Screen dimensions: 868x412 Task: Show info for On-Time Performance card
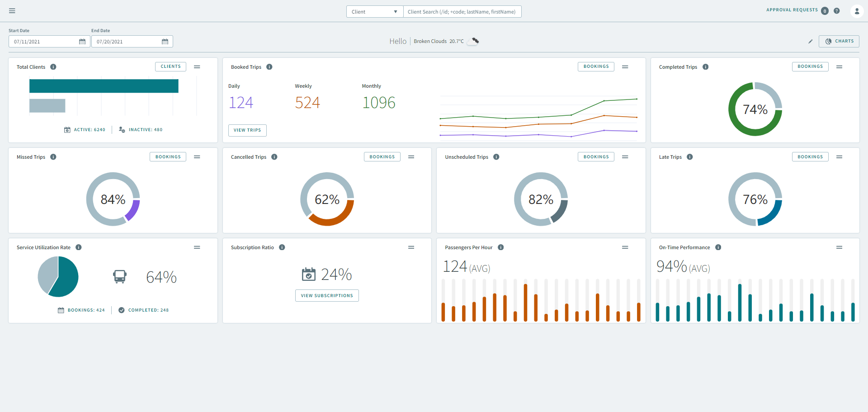tap(718, 247)
